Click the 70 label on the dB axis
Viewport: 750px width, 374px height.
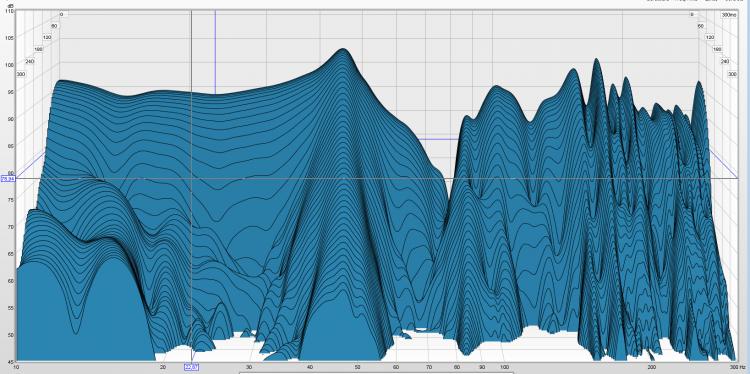[12, 227]
